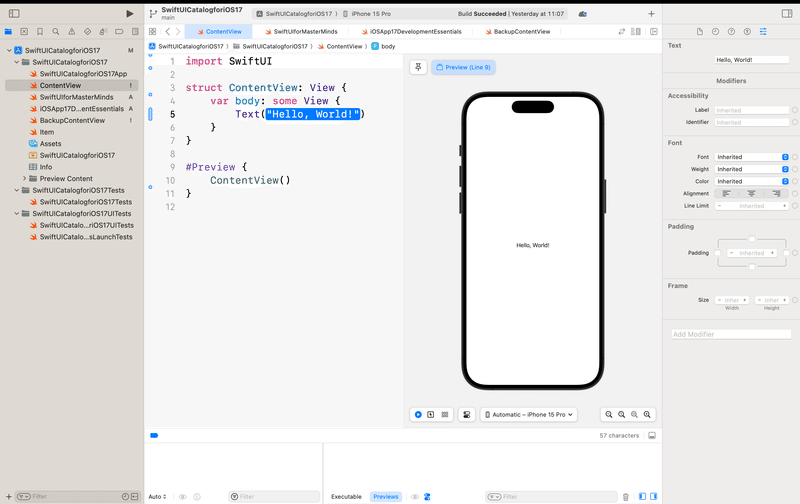This screenshot has width=800, height=504.
Task: Clear the console with the trash icon
Action: pyautogui.click(x=626, y=497)
